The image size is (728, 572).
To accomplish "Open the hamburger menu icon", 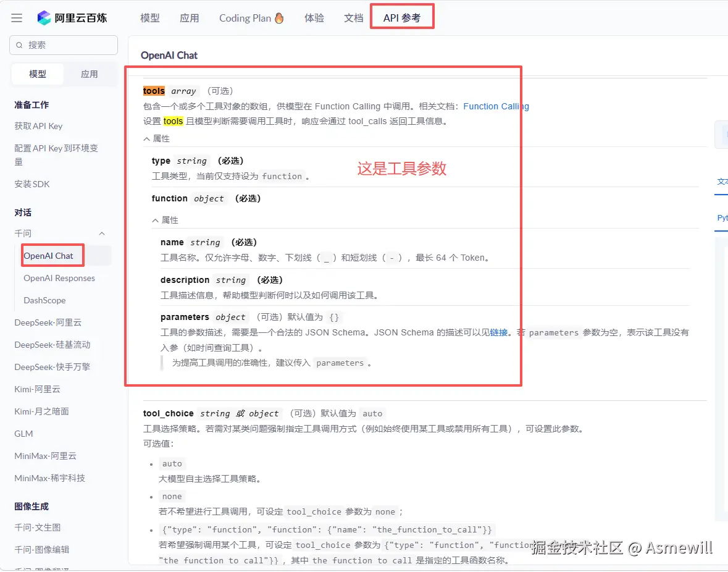I will point(17,18).
